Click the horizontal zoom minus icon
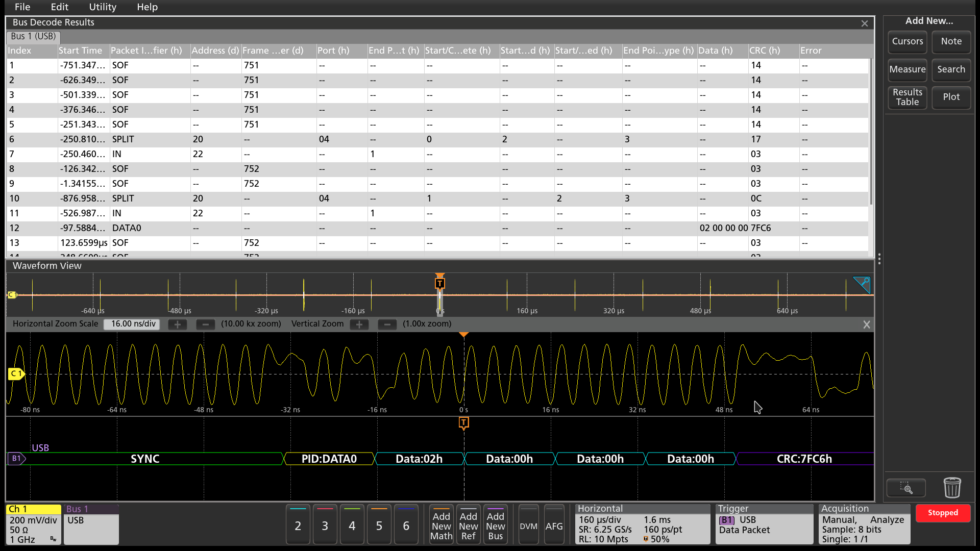Screen dimensions: 980x551 (x=205, y=324)
